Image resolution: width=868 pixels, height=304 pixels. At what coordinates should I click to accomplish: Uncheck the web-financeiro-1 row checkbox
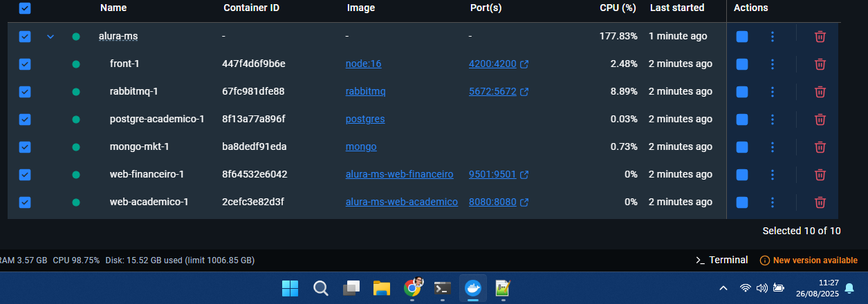coord(25,175)
